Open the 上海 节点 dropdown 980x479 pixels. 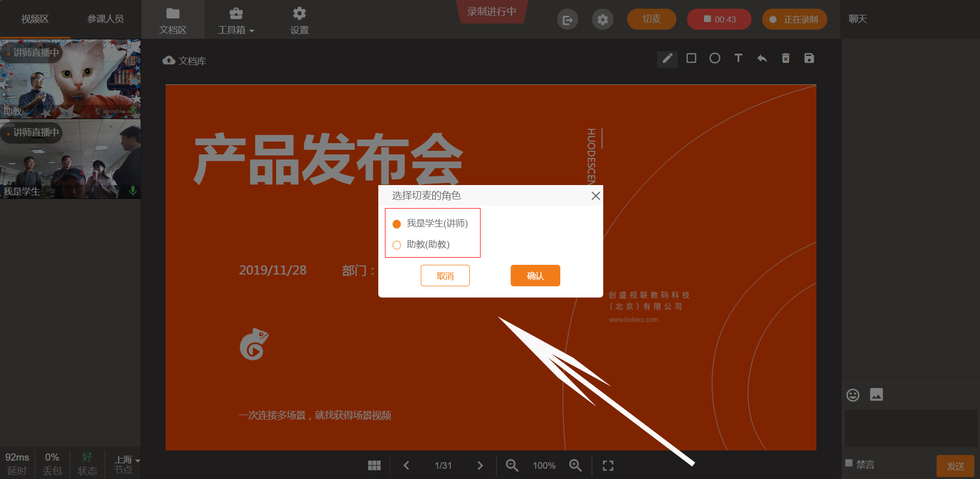point(126,464)
